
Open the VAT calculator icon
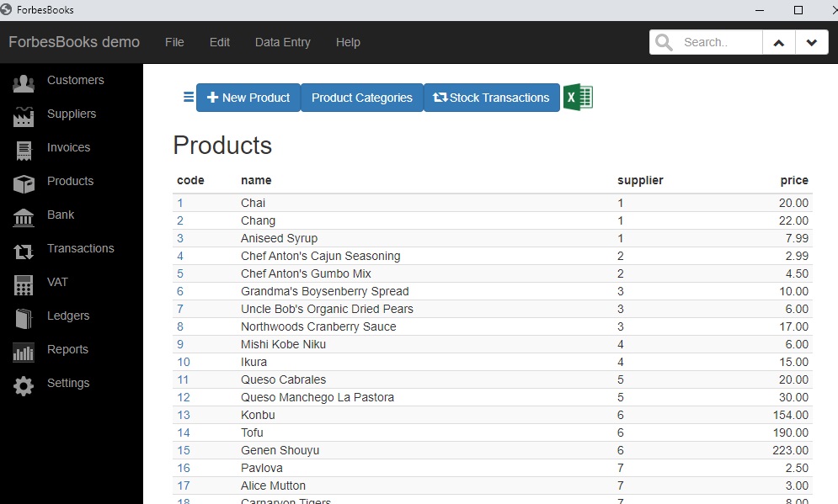point(24,285)
